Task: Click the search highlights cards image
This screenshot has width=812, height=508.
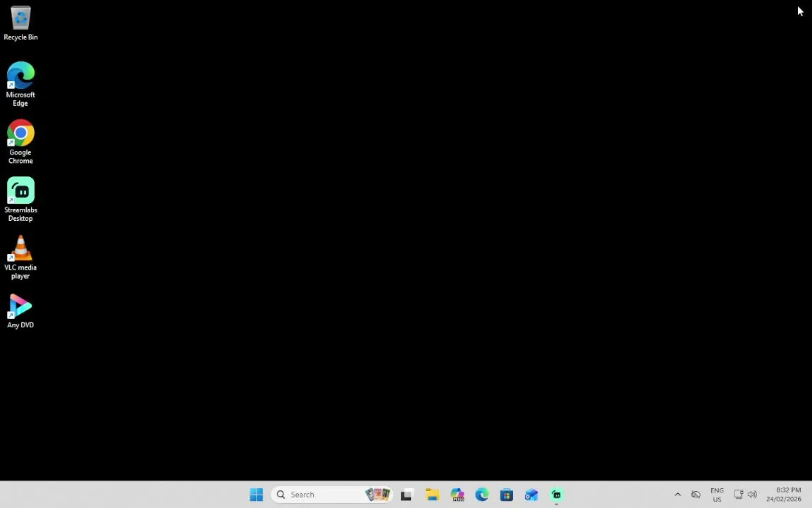Action: click(378, 495)
